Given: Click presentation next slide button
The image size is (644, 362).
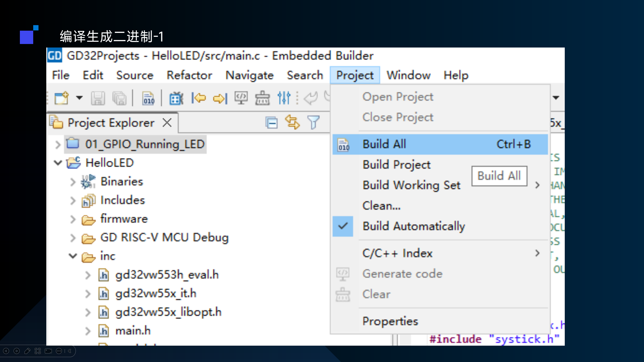Looking at the screenshot, I should point(17,351).
